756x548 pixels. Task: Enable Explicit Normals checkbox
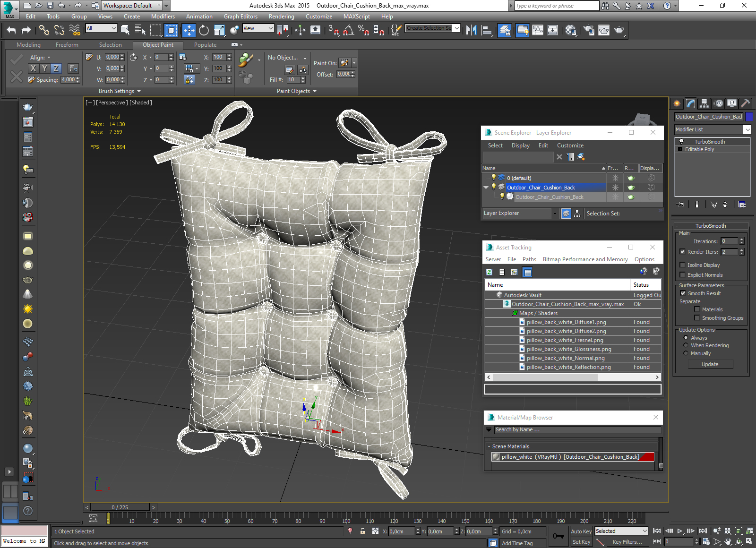(x=682, y=275)
